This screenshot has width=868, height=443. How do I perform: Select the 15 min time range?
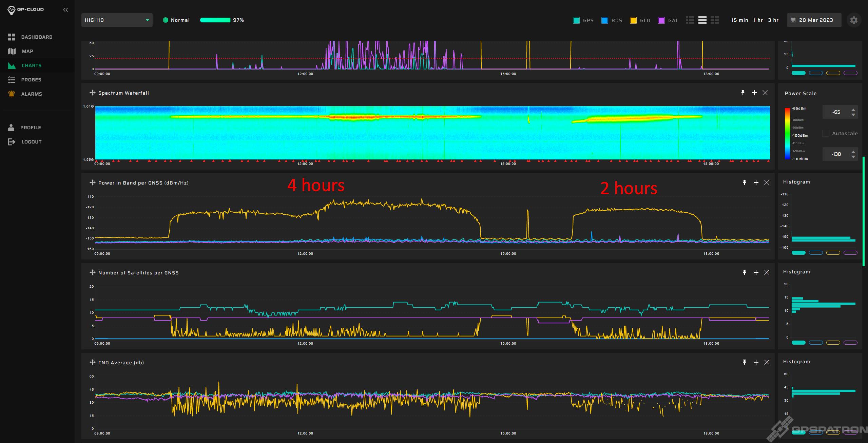click(x=739, y=20)
